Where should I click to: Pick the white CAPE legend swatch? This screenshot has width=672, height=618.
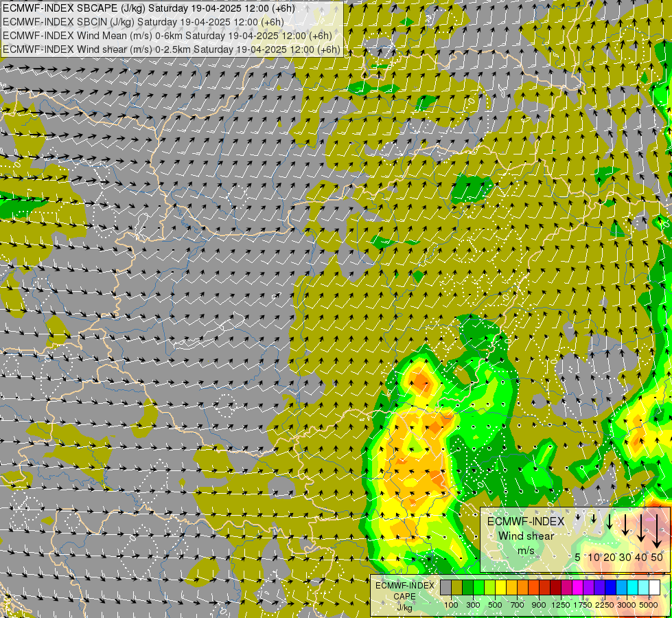pyautogui.click(x=656, y=588)
